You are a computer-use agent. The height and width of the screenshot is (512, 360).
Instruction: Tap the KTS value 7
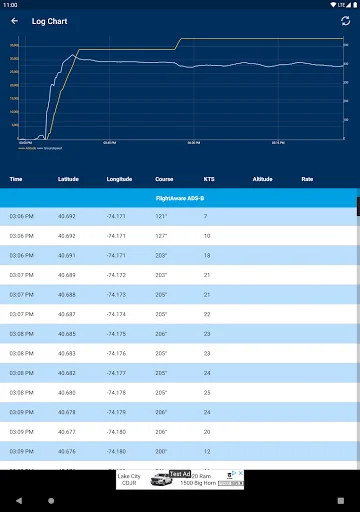(x=206, y=216)
